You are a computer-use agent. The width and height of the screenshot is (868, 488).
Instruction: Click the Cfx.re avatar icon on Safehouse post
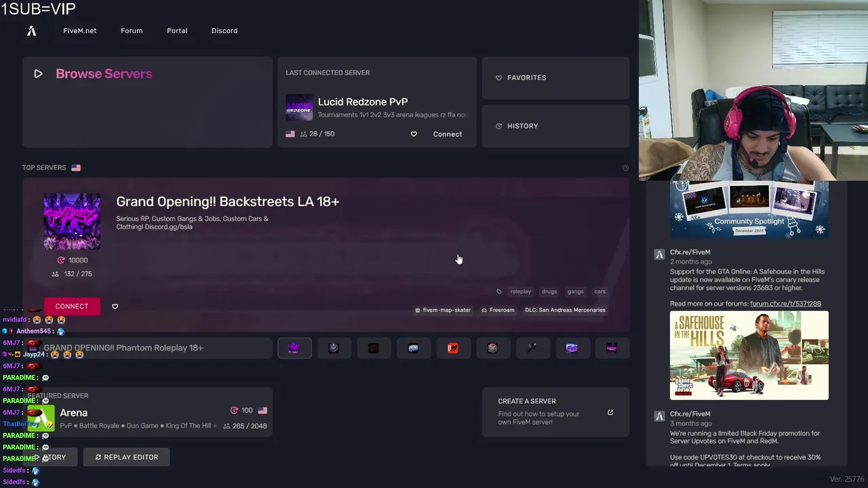[659, 254]
